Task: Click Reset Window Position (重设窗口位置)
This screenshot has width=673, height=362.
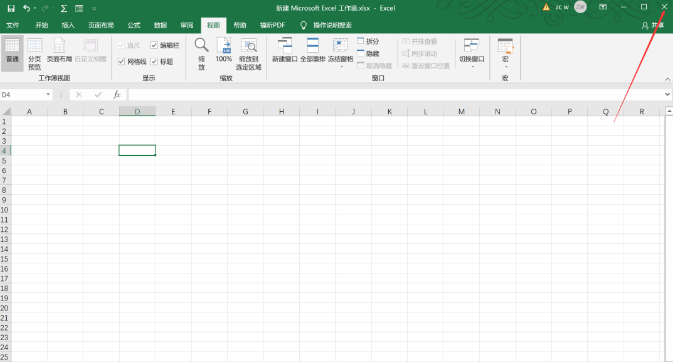Action: click(426, 66)
